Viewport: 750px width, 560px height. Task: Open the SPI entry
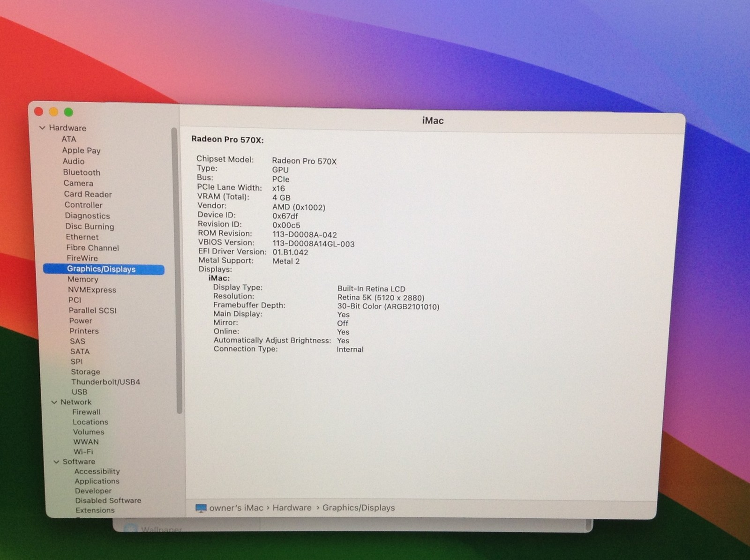click(76, 362)
